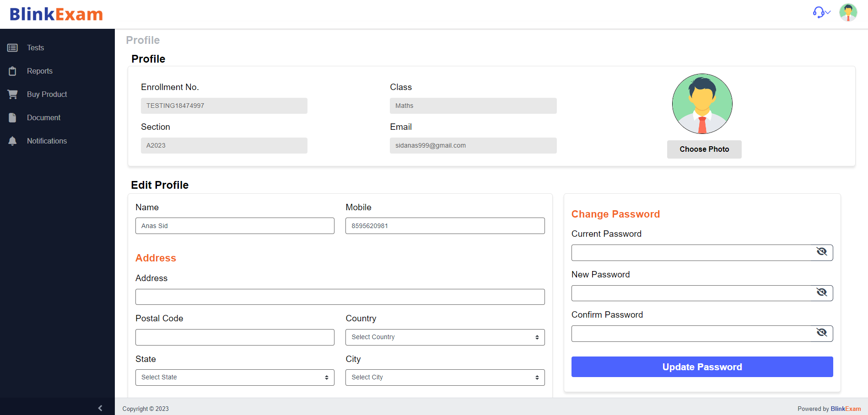Click the Update Password button
868x415 pixels.
[702, 367]
